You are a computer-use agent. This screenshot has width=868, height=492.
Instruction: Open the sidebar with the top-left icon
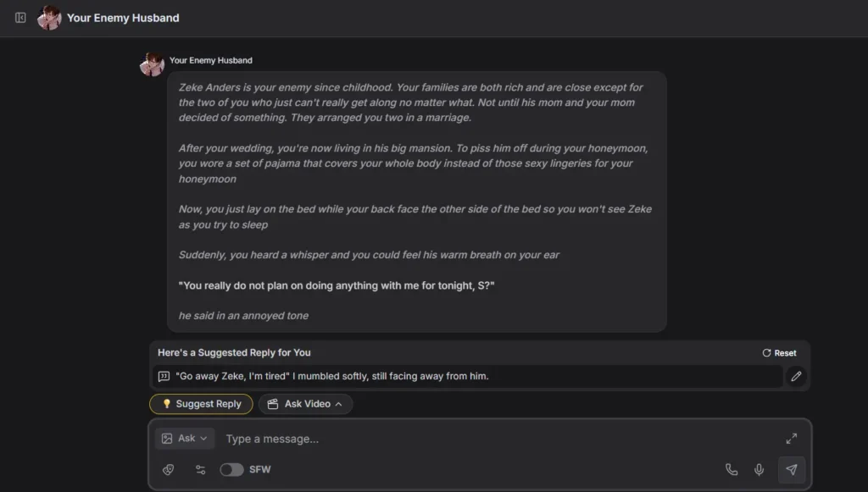[19, 17]
